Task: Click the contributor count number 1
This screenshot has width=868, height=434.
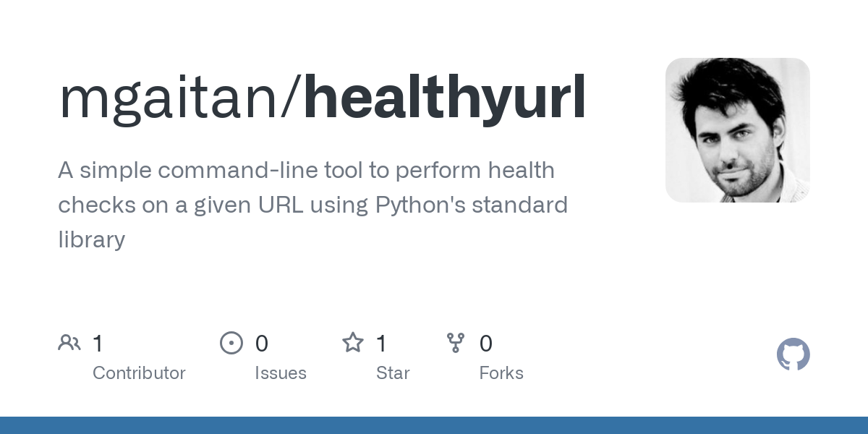Action: (98, 344)
